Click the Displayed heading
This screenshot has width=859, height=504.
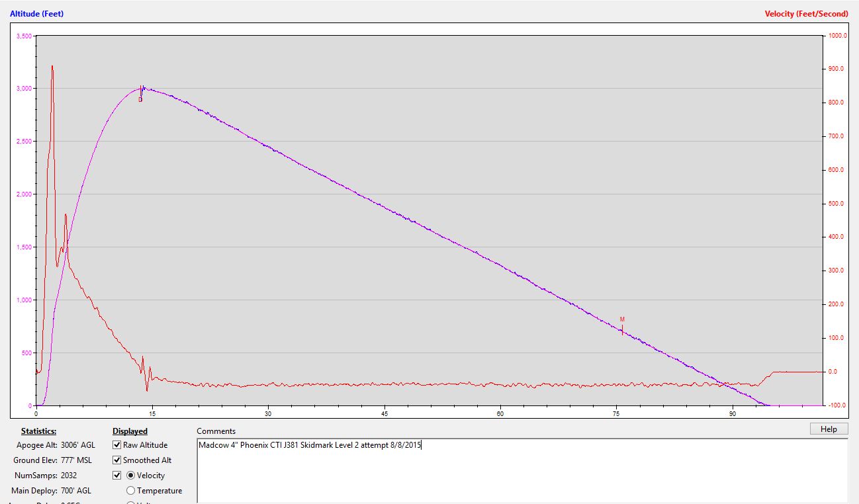point(130,431)
